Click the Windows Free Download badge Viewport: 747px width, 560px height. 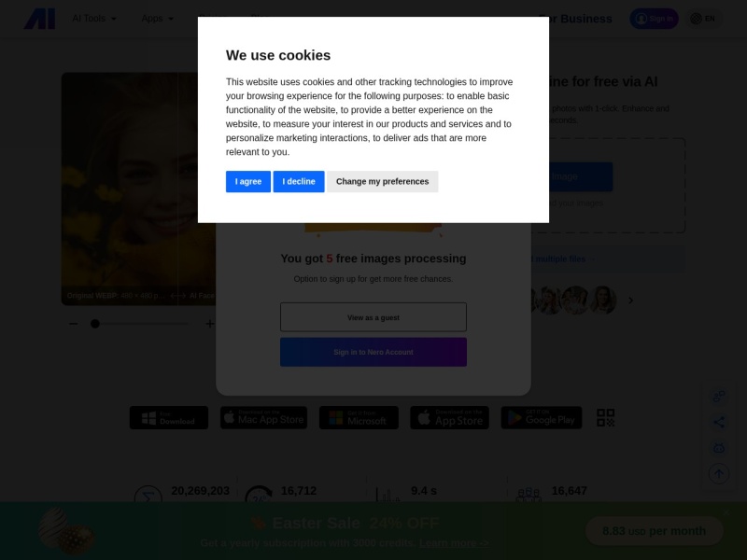pyautogui.click(x=169, y=417)
